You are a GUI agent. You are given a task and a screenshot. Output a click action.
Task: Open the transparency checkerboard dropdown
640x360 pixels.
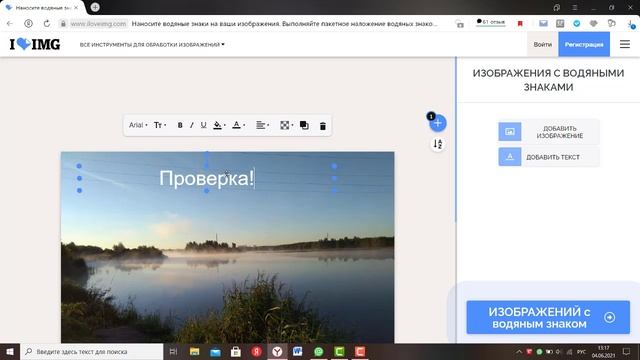coord(286,125)
